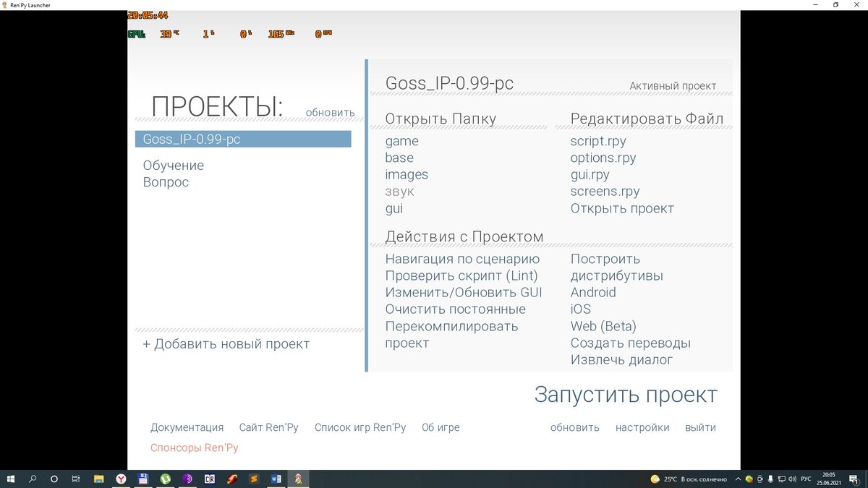Viewport: 868px width, 488px height.
Task: Launch project with Запустить проект
Action: [x=626, y=395]
